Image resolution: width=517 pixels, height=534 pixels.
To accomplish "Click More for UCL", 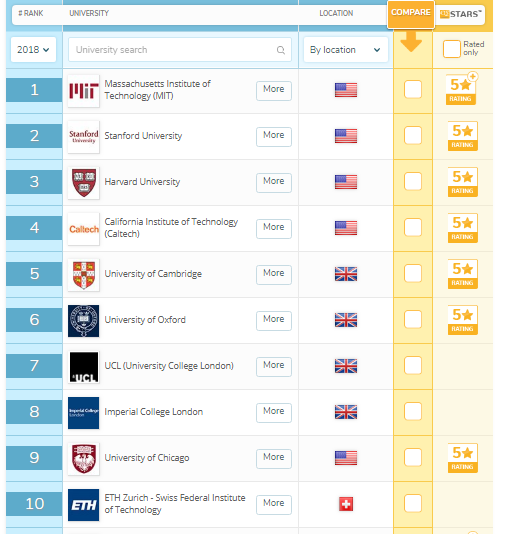I will 274,366.
